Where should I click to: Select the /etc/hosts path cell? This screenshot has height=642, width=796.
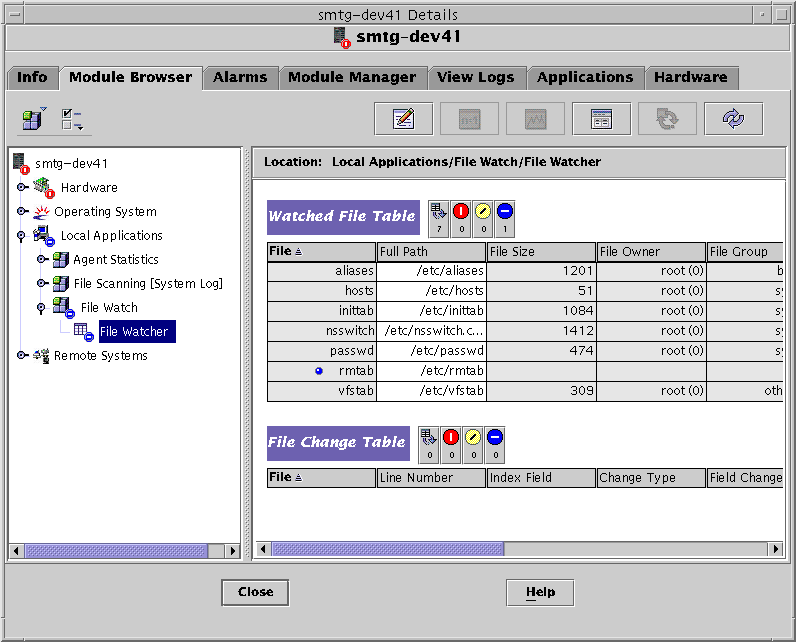(432, 291)
